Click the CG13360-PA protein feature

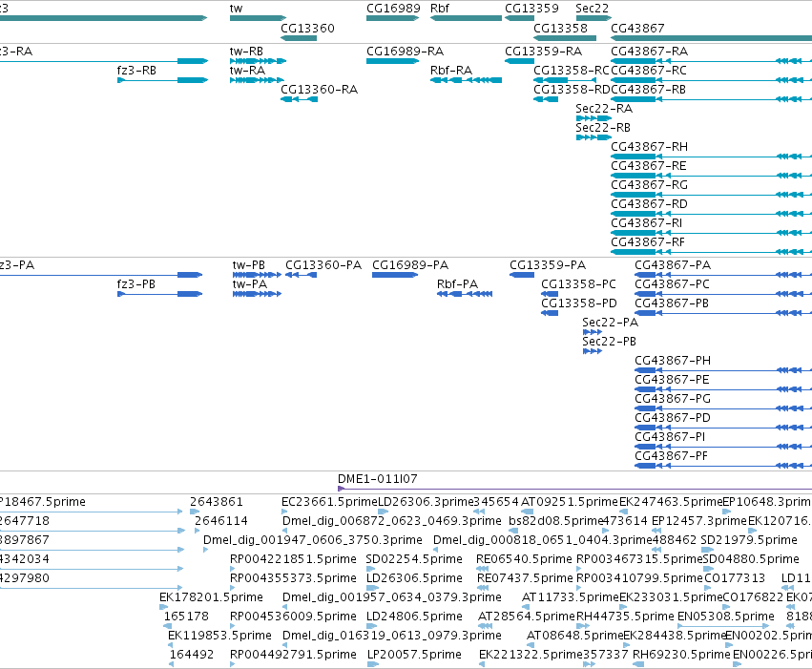301,275
